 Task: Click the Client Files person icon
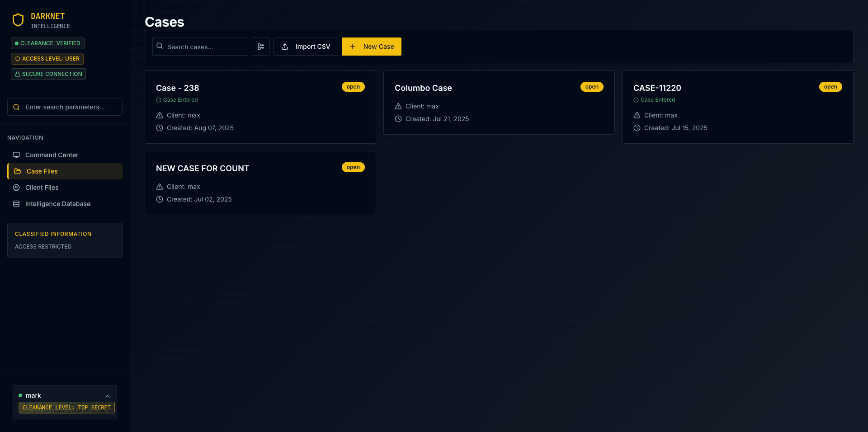pos(16,188)
